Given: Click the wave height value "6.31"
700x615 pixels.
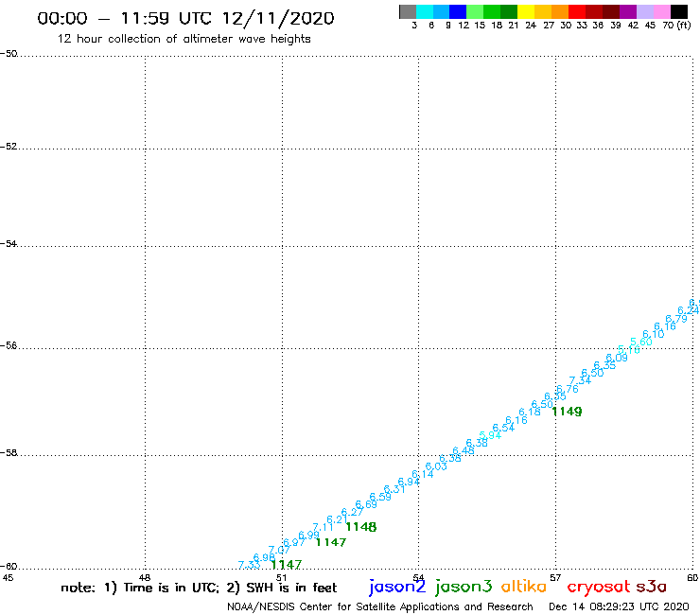Looking at the screenshot, I should click(x=394, y=489).
